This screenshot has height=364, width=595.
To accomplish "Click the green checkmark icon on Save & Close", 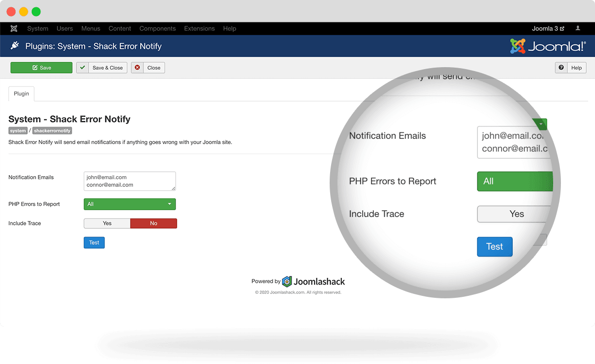I will (x=82, y=68).
